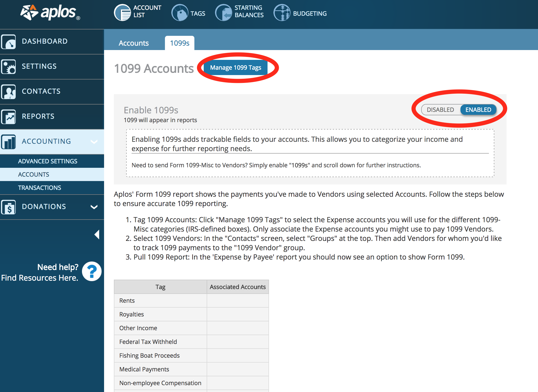Click the Dashboard gauge icon
538x392 pixels.
tap(8, 42)
